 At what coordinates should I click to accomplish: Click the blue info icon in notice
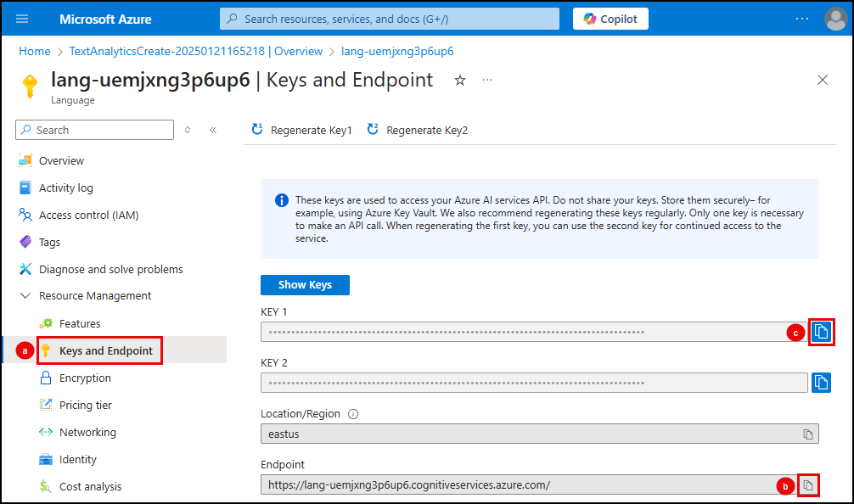pos(282,200)
